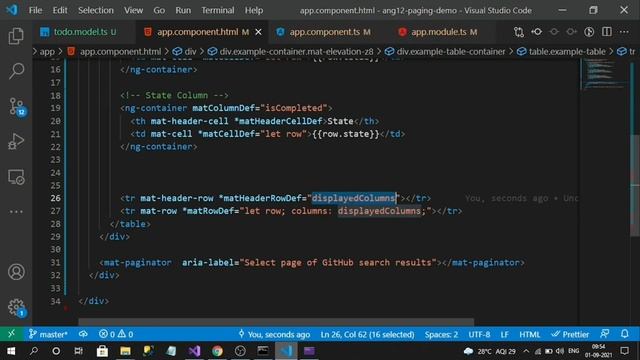Image resolution: width=640 pixels, height=360 pixels.
Task: Select div.example-container.mat-elevation-z8 breadcrumb
Action: [296, 51]
